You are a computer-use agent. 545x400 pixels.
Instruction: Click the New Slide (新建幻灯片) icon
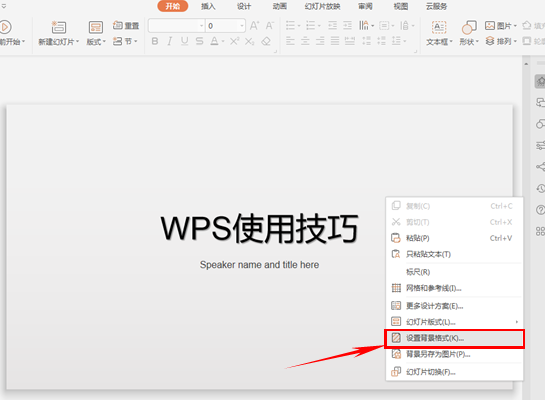(x=58, y=27)
